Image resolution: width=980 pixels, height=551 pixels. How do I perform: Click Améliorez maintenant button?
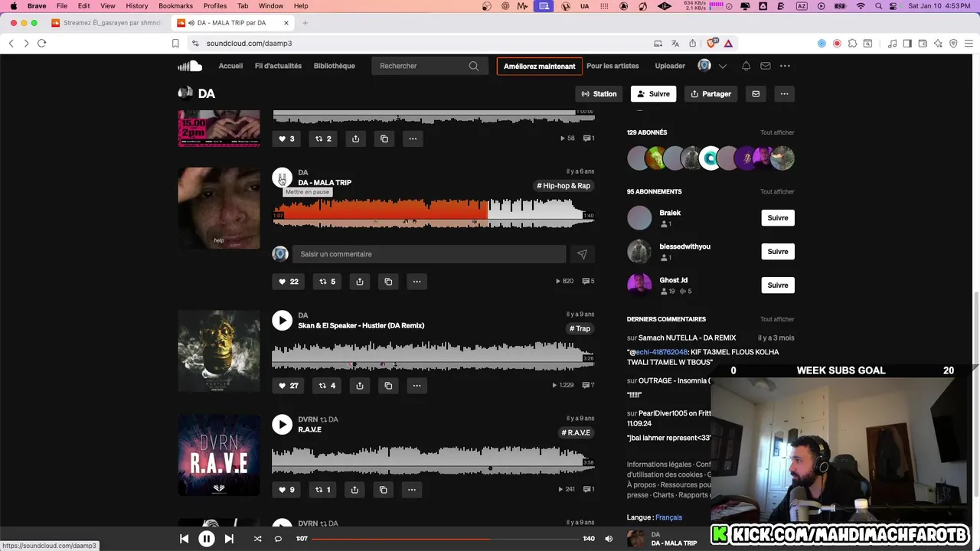539,66
